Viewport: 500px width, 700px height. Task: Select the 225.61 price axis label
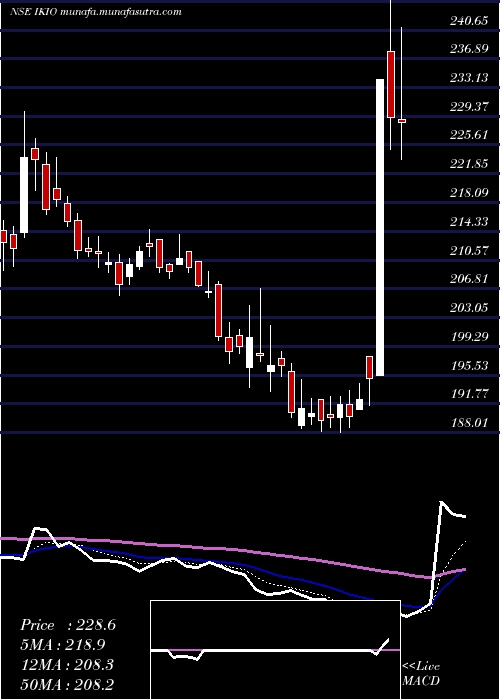pos(468,135)
